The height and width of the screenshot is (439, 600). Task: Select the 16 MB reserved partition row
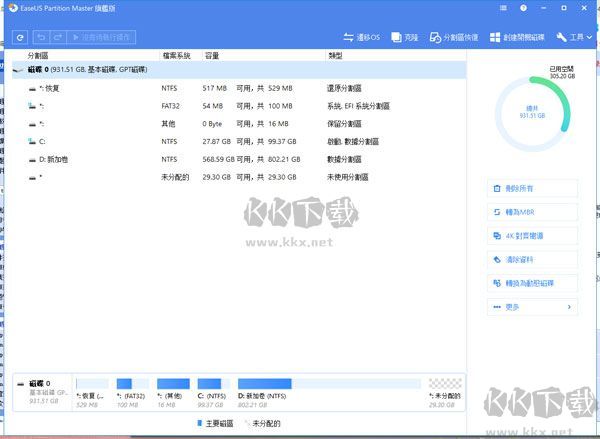[x=239, y=124]
